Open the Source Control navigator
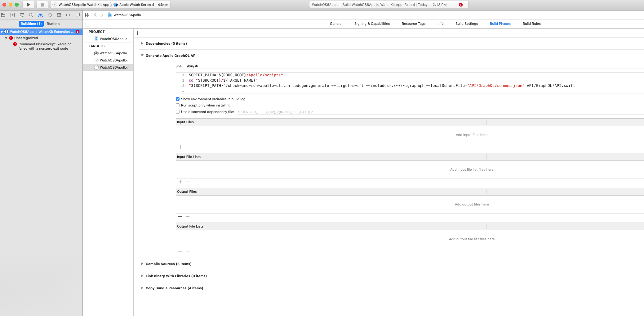 [13, 15]
